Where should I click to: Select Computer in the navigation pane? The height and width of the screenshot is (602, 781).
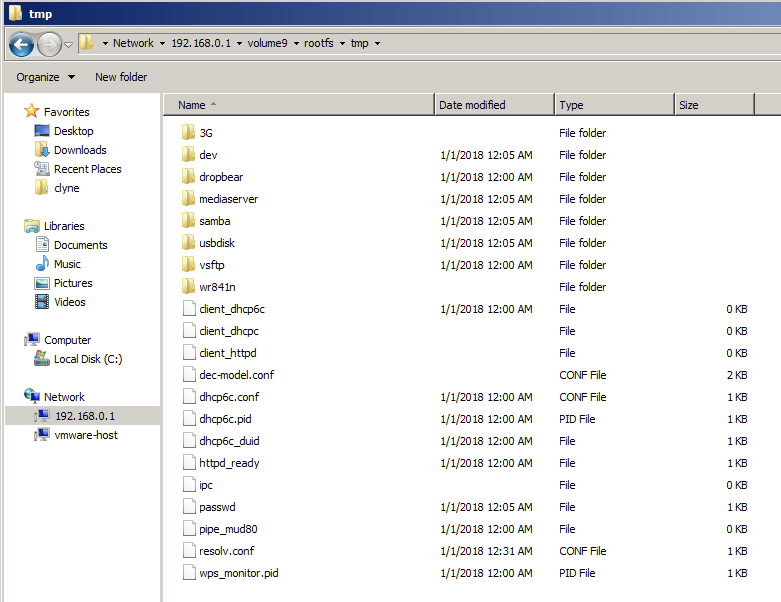pyautogui.click(x=68, y=340)
